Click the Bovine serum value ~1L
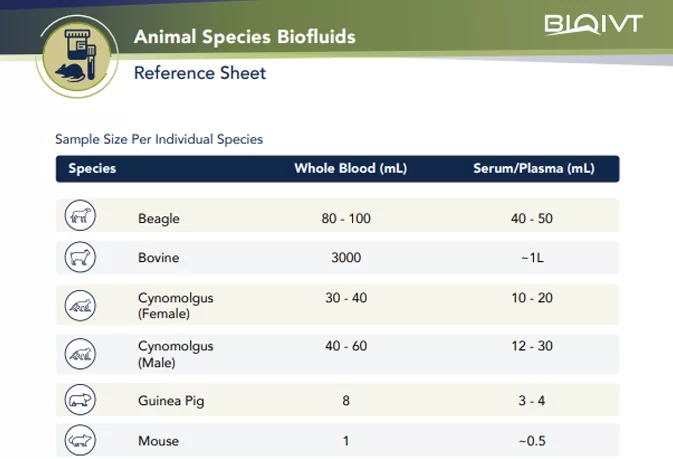The height and width of the screenshot is (459, 673). 532,258
